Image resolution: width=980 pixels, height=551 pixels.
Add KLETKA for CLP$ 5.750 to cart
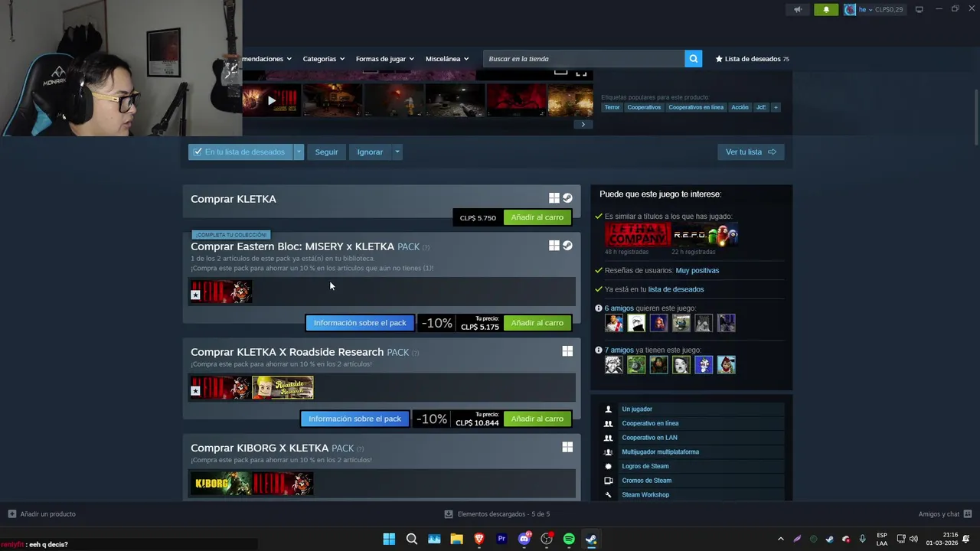537,217
